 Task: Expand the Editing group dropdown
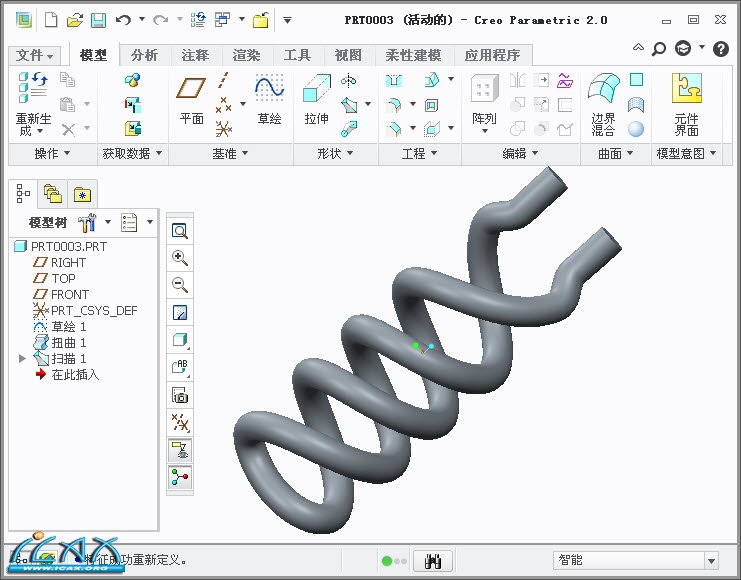(520, 154)
